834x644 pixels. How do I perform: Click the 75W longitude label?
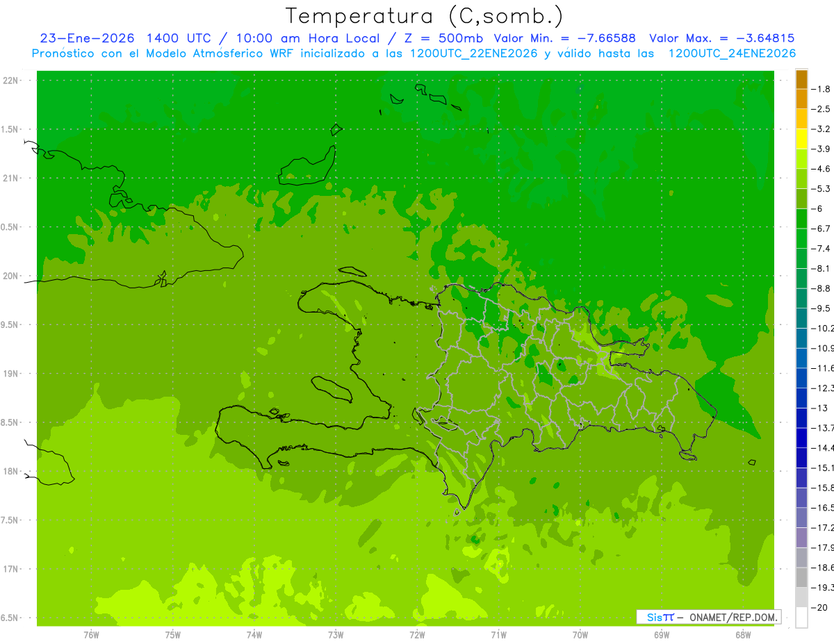coord(173,634)
